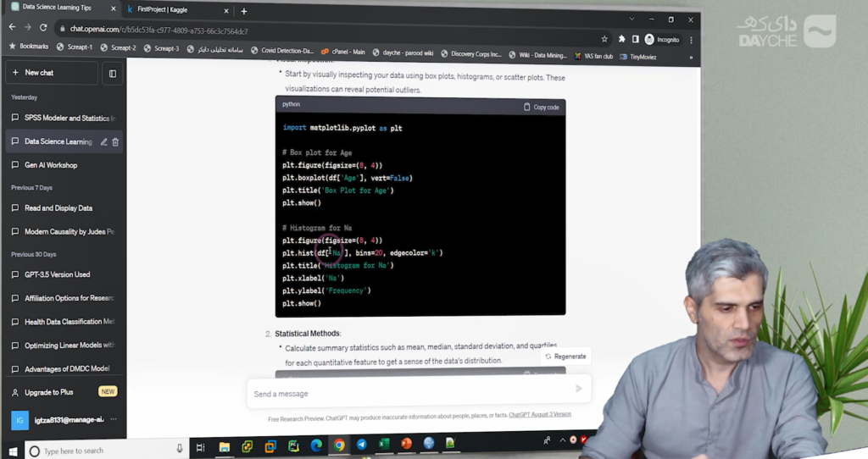Image resolution: width=868 pixels, height=459 pixels.
Task: Hide sidebar using the collapse sidebar icon
Action: click(112, 74)
